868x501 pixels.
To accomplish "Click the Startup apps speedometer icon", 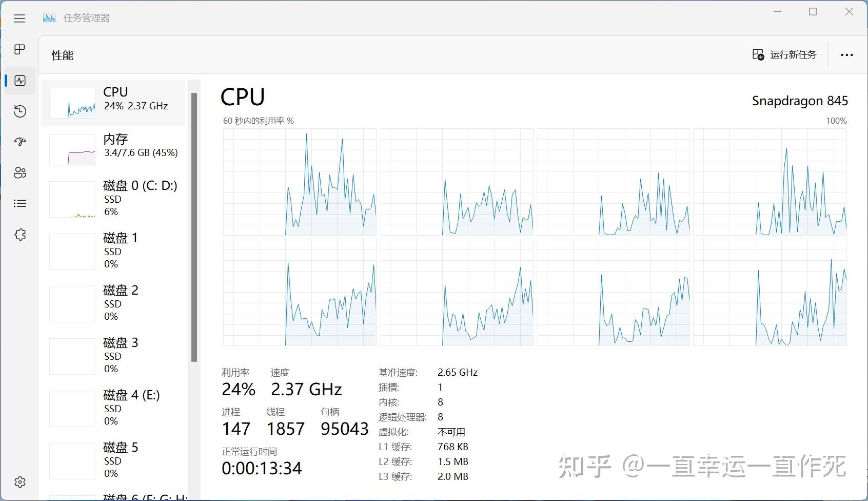I will pyautogui.click(x=19, y=142).
